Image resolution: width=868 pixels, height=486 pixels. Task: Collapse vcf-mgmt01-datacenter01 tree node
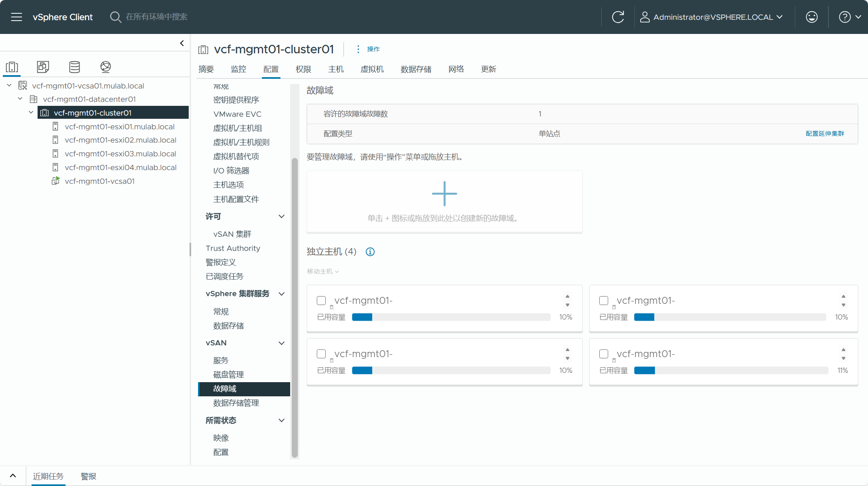pyautogui.click(x=20, y=99)
